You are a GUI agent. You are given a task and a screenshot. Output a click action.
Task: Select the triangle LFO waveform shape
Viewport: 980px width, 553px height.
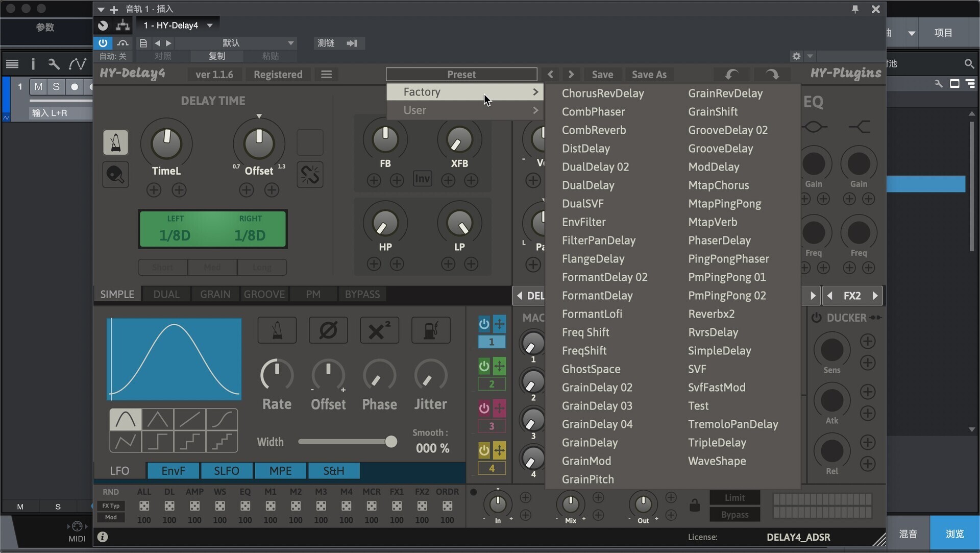(x=158, y=420)
